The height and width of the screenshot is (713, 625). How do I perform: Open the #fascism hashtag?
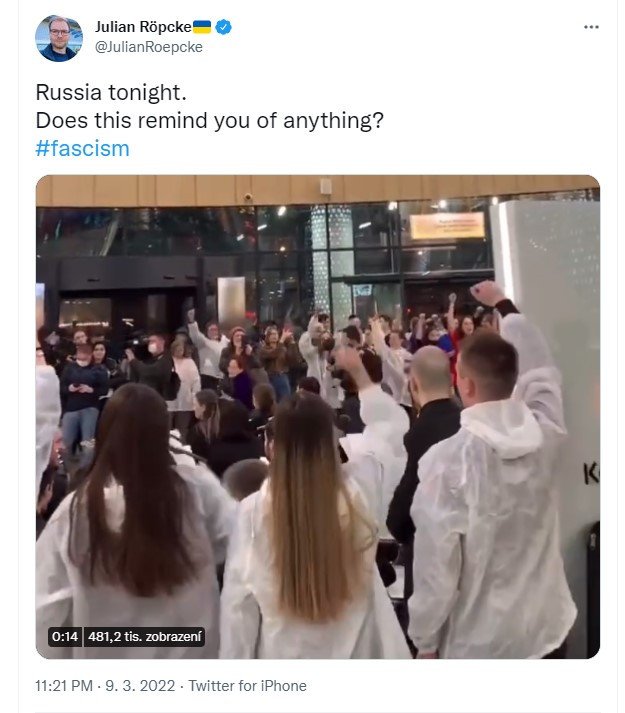click(x=82, y=149)
